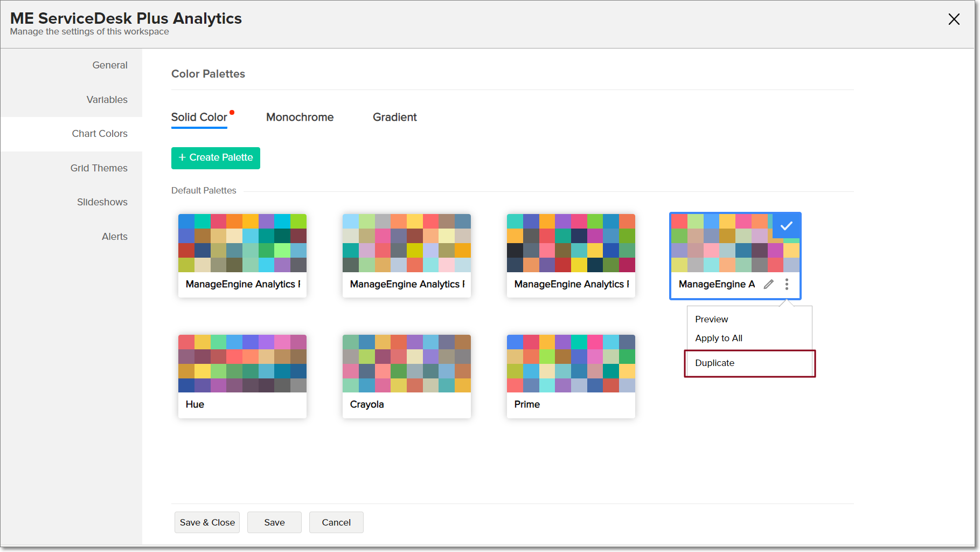Click the checkmark on the selected palette
This screenshot has height=552, width=980.
tap(787, 225)
